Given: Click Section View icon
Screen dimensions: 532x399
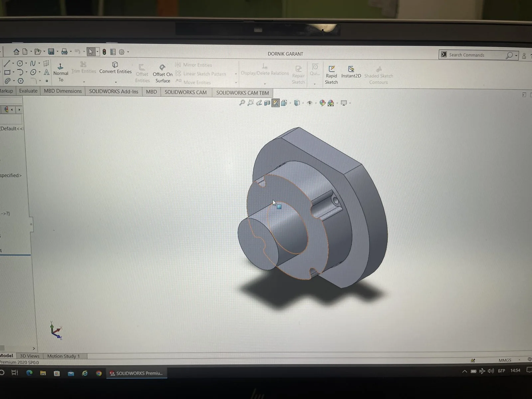Looking at the screenshot, I should [267, 103].
